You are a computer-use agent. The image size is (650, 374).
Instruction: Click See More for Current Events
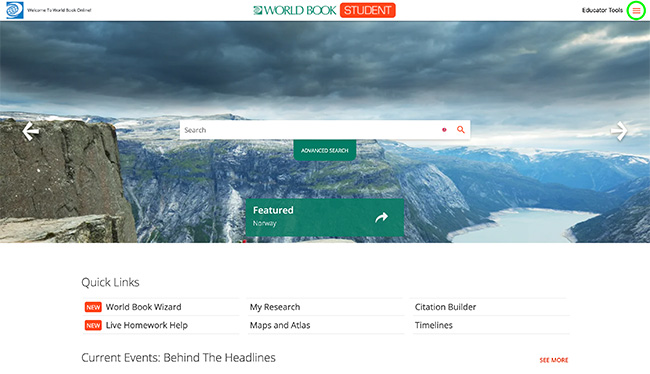click(x=554, y=360)
